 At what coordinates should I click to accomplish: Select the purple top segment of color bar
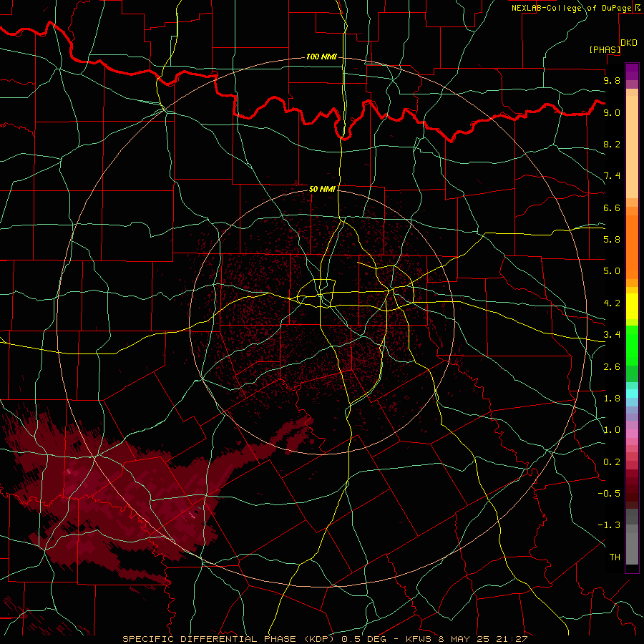(632, 72)
